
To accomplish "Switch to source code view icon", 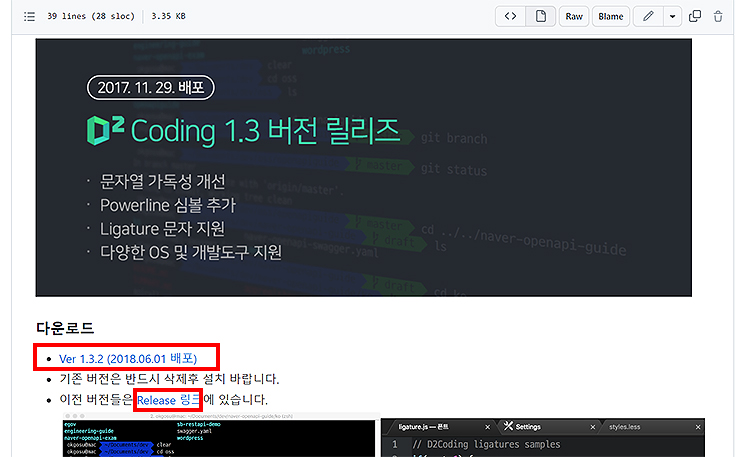I will coord(510,17).
